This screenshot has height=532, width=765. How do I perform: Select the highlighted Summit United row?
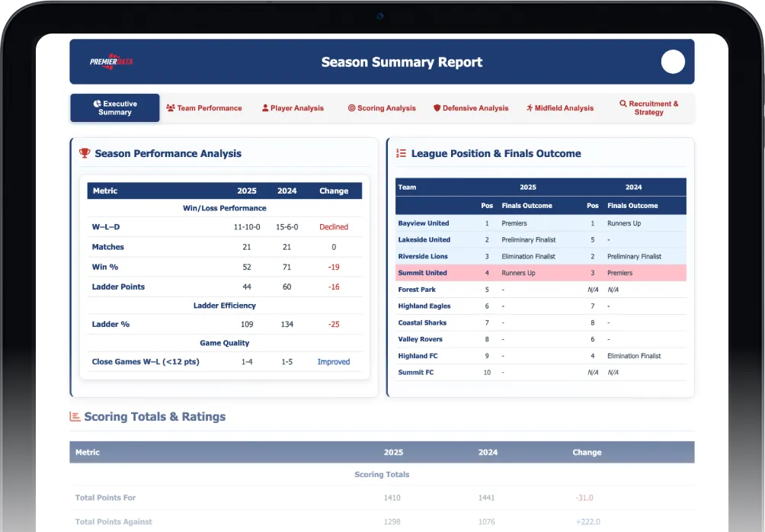pyautogui.click(x=540, y=273)
